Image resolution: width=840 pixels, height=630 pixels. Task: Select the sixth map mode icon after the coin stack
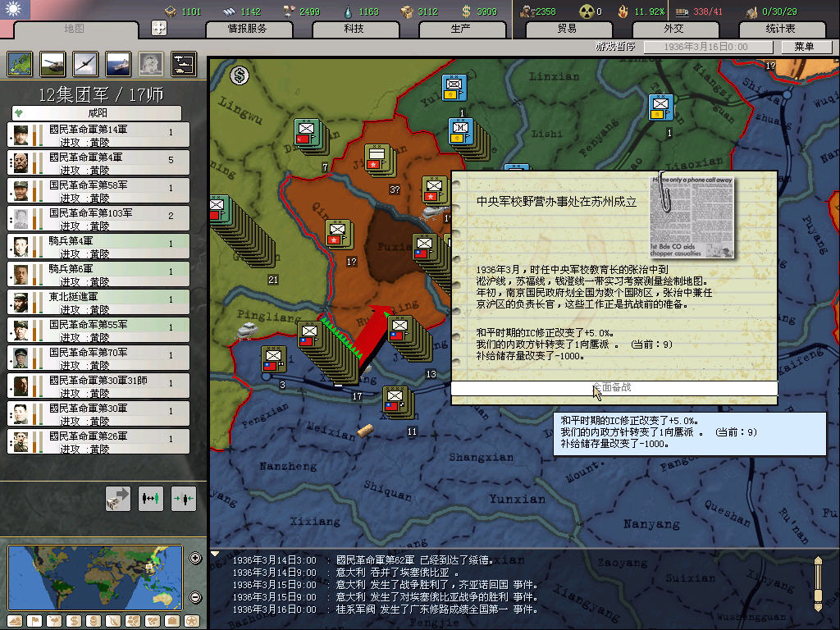(x=113, y=621)
